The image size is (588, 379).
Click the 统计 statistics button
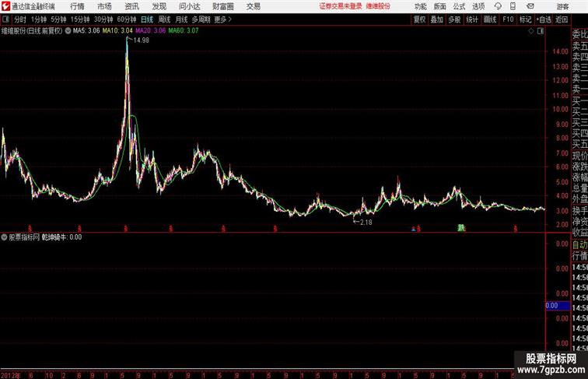(x=472, y=19)
